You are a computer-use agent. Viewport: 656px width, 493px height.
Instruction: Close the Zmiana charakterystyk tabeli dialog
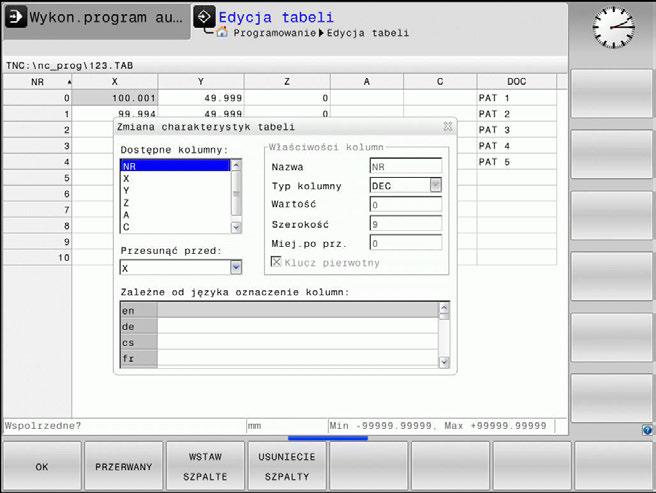point(448,126)
